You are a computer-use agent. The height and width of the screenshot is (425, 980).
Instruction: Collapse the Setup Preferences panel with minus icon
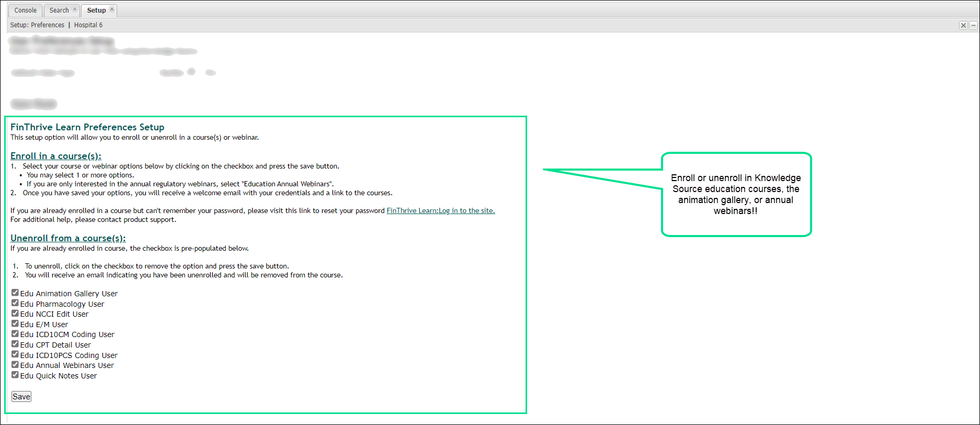point(973,25)
